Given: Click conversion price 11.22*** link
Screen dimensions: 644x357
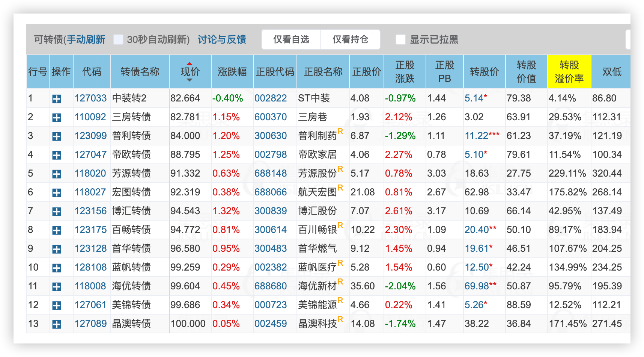Looking at the screenshot, I should (482, 136).
